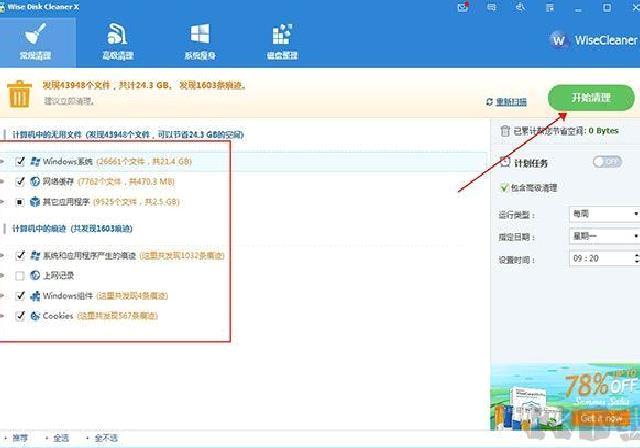Open the feedback chat bubble icon
Viewport: 640px width, 448px height.
click(x=492, y=7)
